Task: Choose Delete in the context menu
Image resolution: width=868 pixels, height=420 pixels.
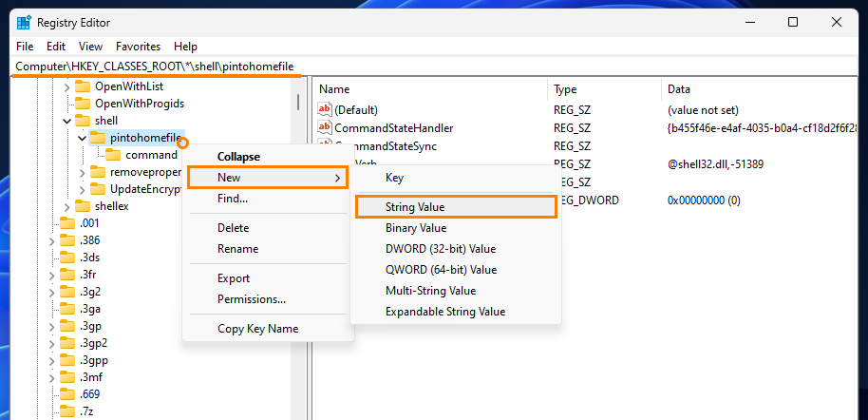Action: pos(269,228)
